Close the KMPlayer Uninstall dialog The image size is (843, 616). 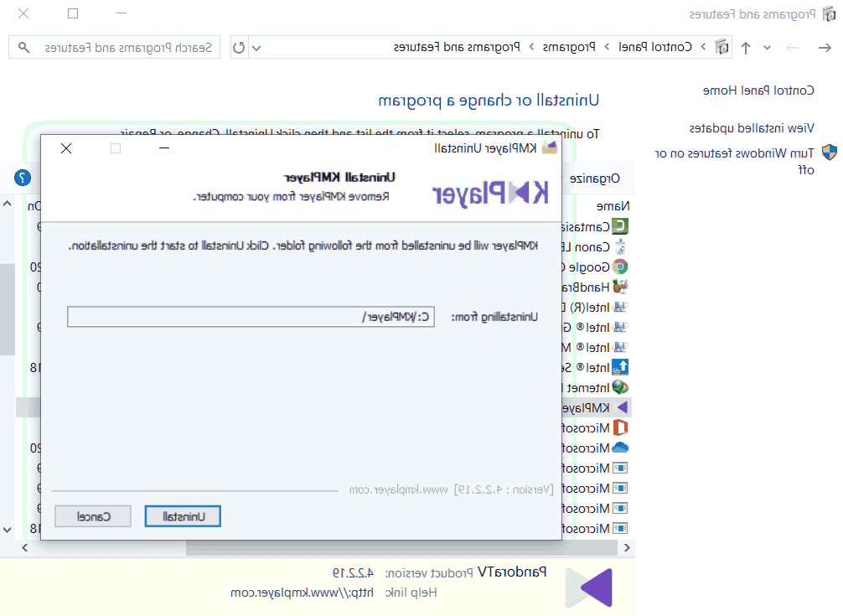click(x=66, y=148)
